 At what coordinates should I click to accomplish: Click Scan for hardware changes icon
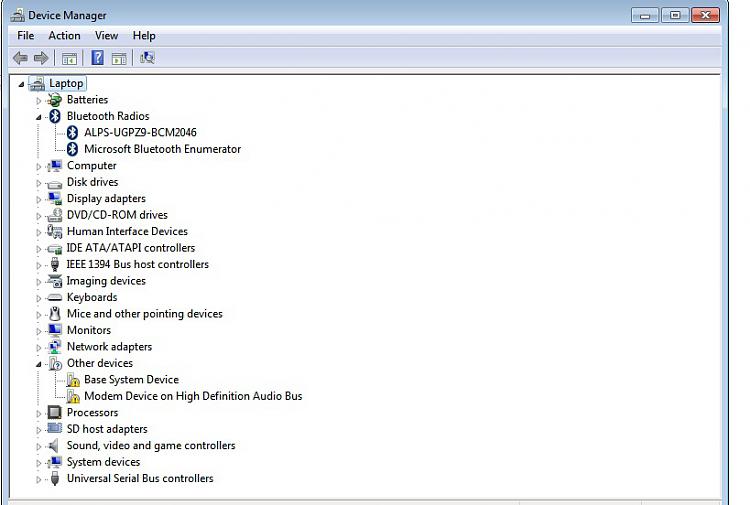point(147,58)
